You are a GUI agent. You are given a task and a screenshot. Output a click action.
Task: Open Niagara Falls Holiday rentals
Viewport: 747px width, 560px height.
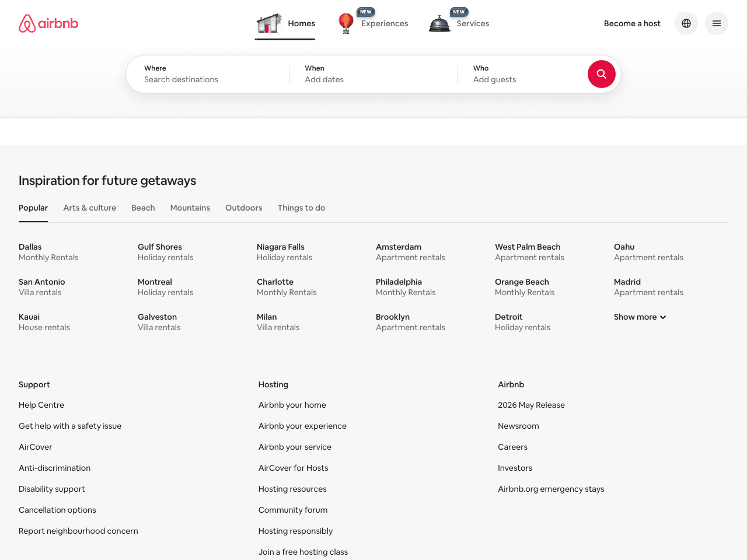tap(284, 252)
